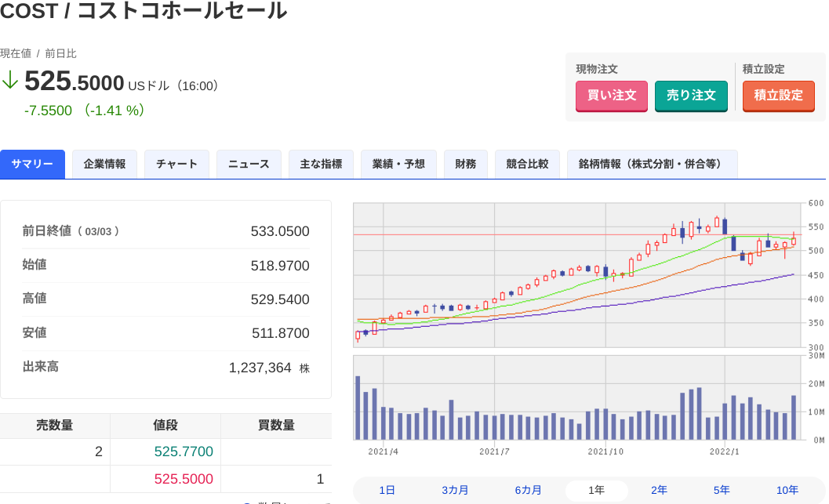
Task: Click the 前日終値 value 533.0500
Action: [280, 231]
